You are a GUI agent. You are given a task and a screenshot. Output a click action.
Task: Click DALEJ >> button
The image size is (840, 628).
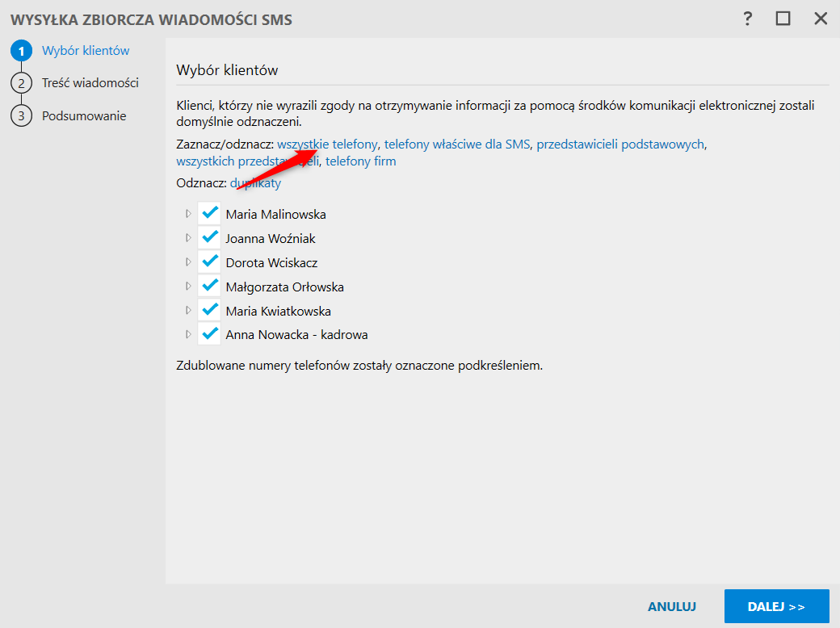[x=776, y=606]
